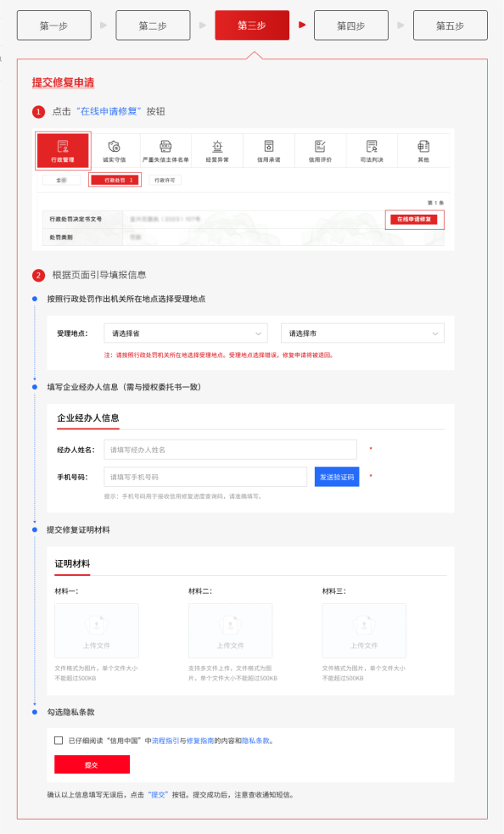Click the 发送验证码 button
This screenshot has width=504, height=834.
(x=337, y=477)
